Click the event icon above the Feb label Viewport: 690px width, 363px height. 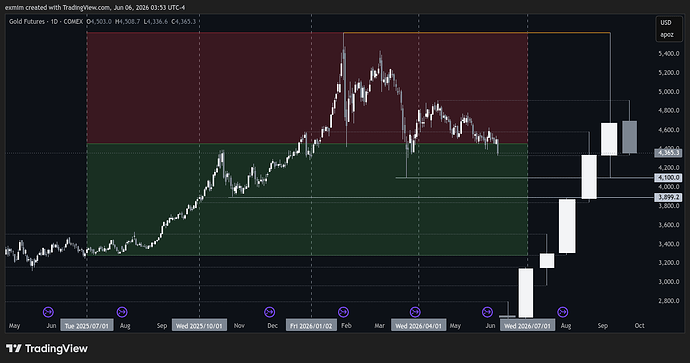[x=343, y=312]
